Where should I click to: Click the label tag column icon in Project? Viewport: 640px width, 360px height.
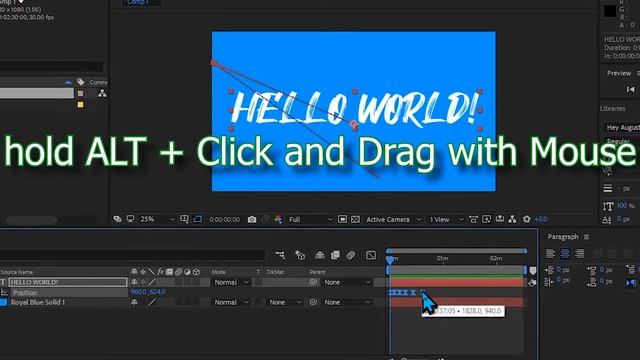80,82
